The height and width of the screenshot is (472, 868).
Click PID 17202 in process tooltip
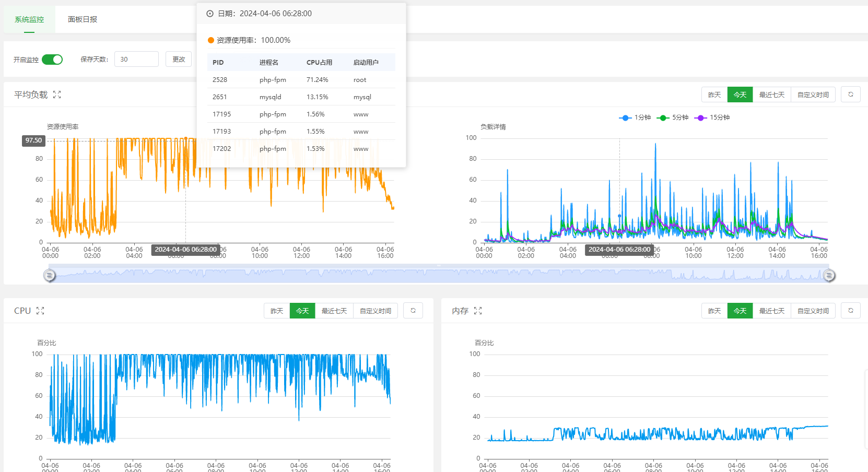tap(221, 149)
